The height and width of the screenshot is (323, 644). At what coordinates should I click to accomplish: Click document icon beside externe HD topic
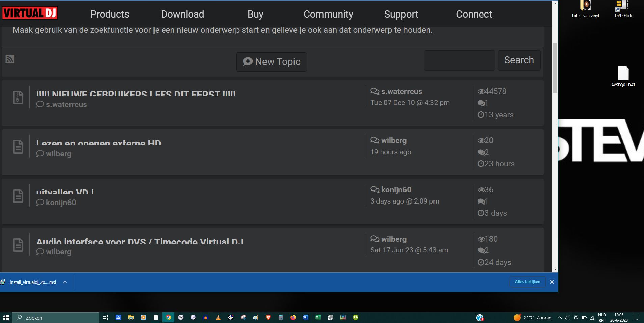click(x=18, y=147)
